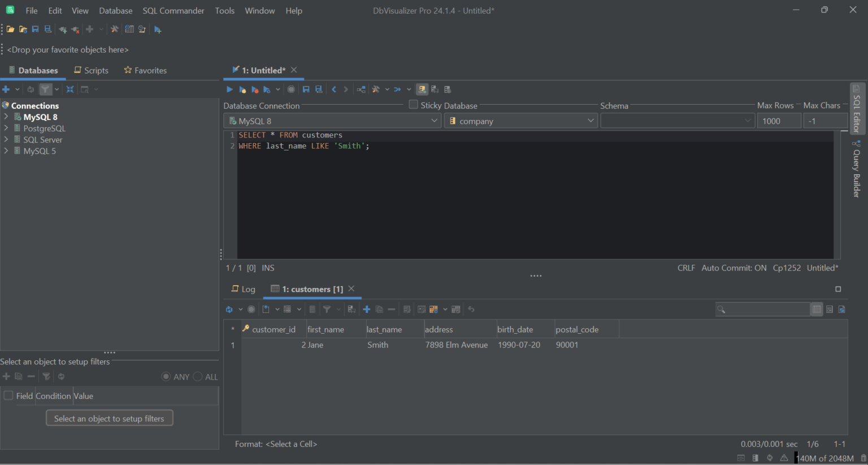Select the ALL radio button in filters panel

tap(198, 376)
